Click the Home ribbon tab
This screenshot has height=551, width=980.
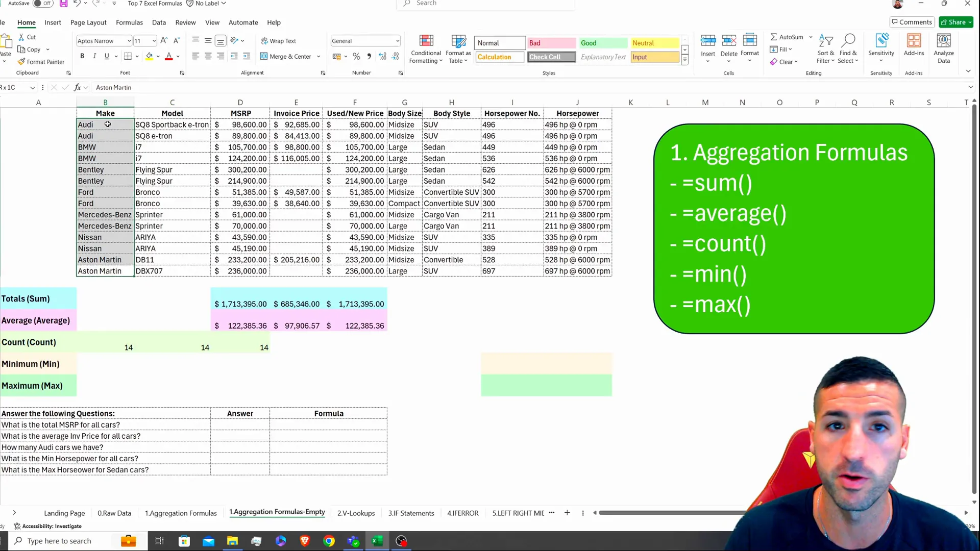[x=26, y=22]
